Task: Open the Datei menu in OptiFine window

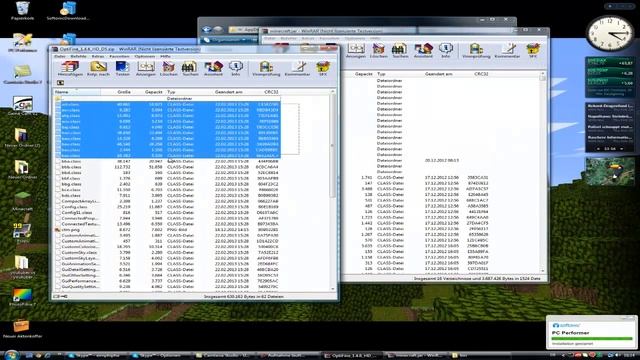Action: (60, 56)
